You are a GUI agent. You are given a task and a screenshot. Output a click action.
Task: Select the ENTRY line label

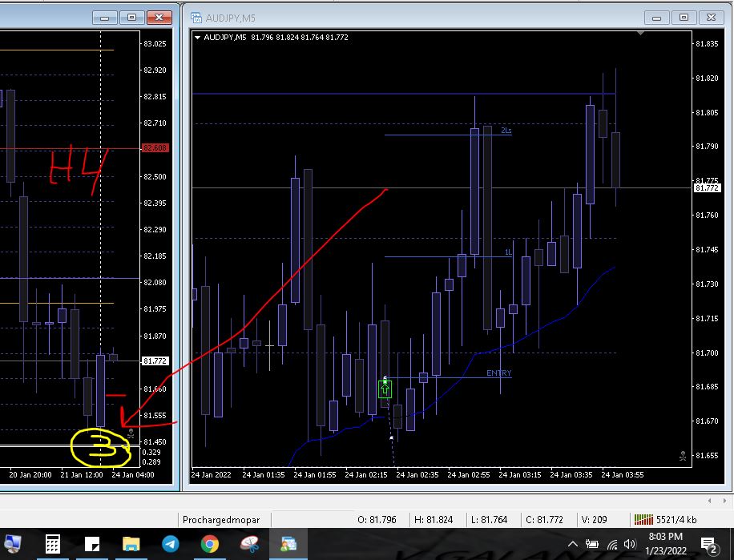click(x=498, y=373)
